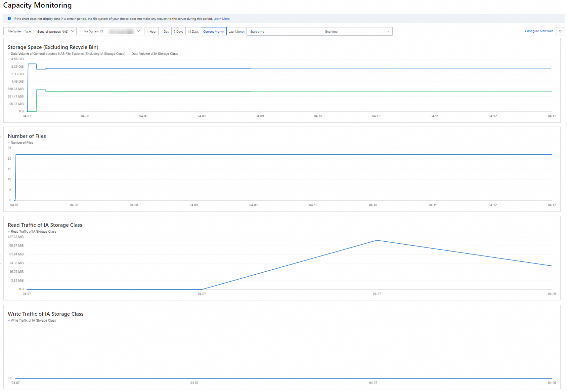The width and height of the screenshot is (567, 392).
Task: Toggle Read Traffic of IA Storage Class legend
Action: pyautogui.click(x=32, y=232)
